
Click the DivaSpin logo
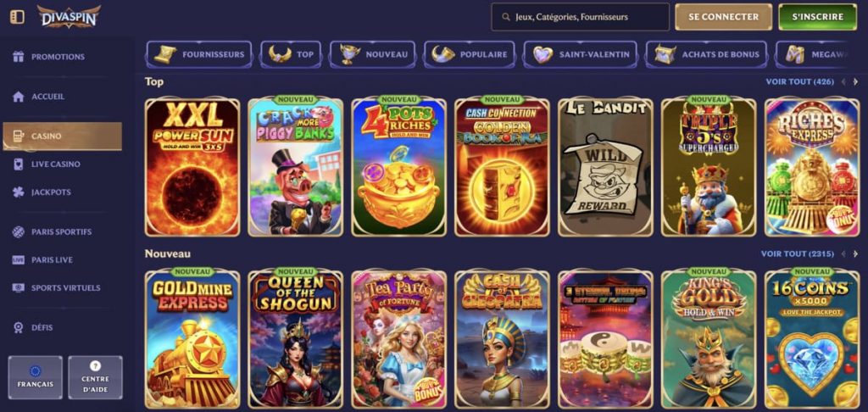pyautogui.click(x=70, y=17)
